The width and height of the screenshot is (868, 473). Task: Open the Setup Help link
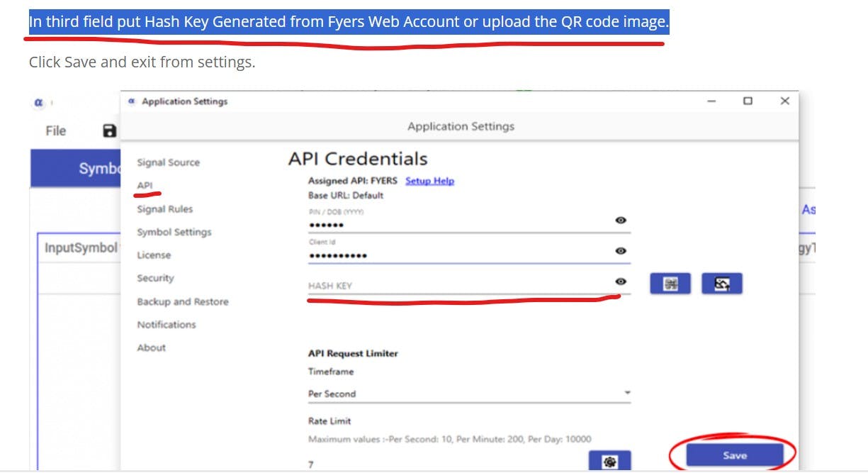[x=429, y=181]
